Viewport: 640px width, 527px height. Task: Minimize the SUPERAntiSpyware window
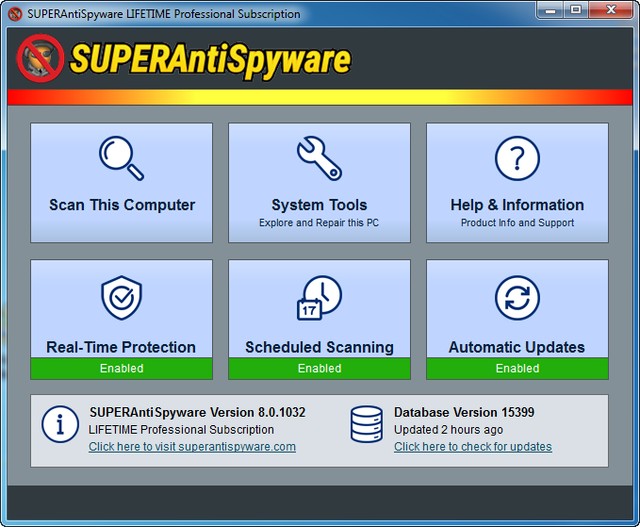pos(550,10)
